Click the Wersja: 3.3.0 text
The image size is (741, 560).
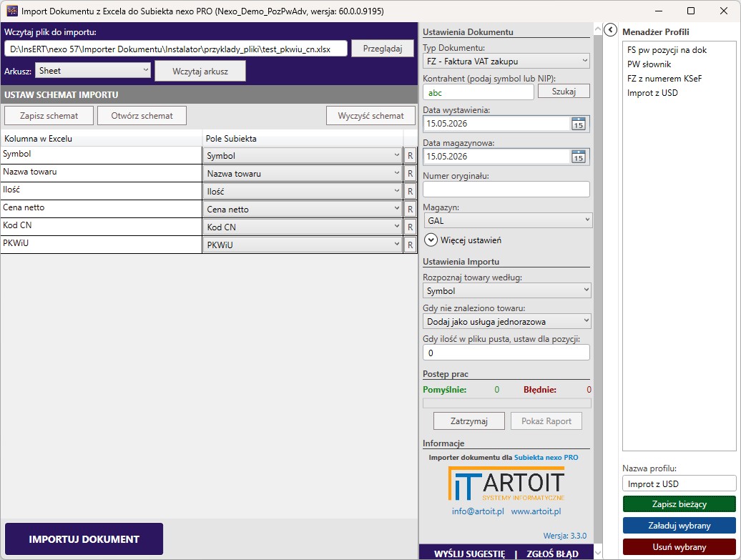click(565, 536)
